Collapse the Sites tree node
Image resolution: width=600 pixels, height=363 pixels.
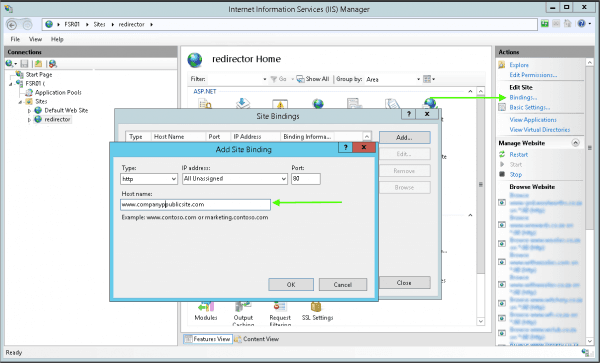click(x=20, y=102)
